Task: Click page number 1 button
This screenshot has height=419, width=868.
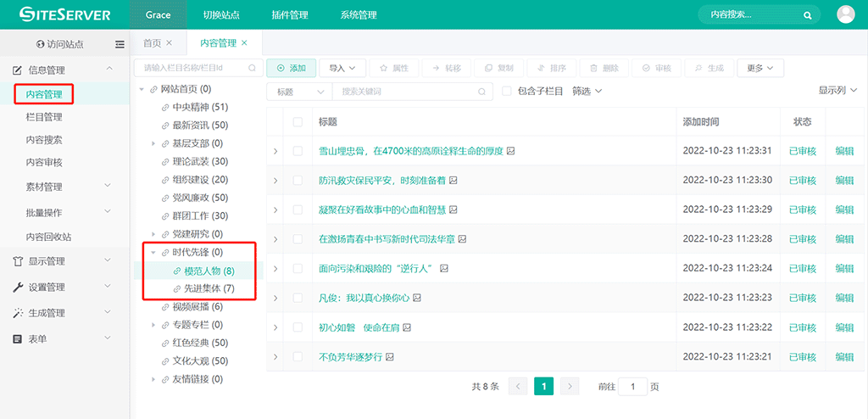Action: [543, 386]
